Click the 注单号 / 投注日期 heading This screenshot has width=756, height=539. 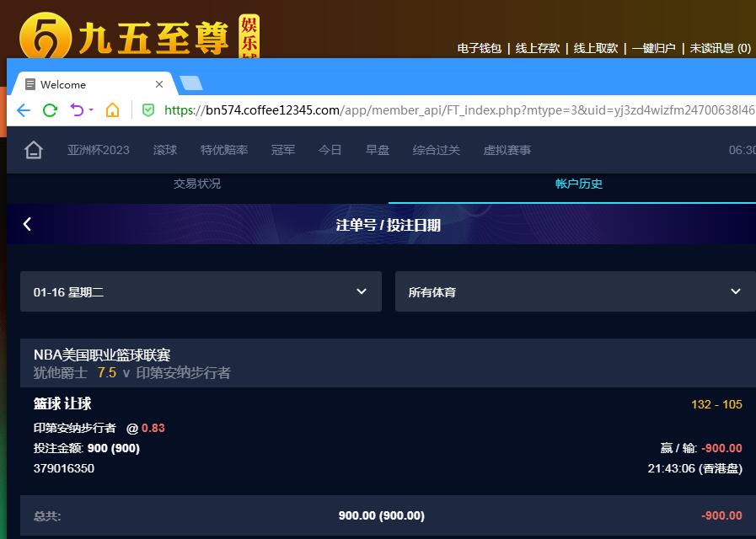click(x=389, y=225)
